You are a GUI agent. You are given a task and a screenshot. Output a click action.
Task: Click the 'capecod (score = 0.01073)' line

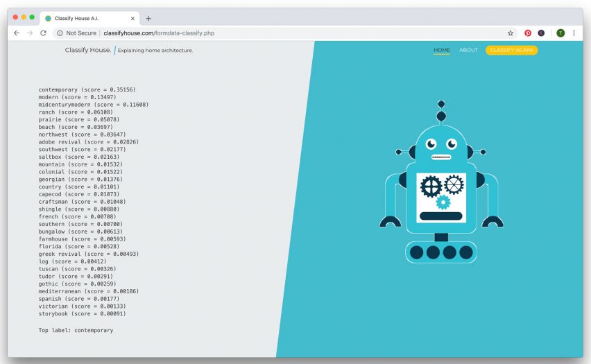click(79, 194)
